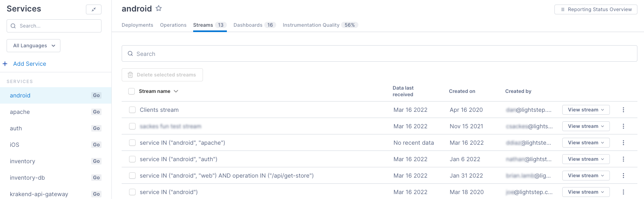Select checkbox for android, web get-store stream
Viewport: 644px width, 199px height.
[x=132, y=176]
